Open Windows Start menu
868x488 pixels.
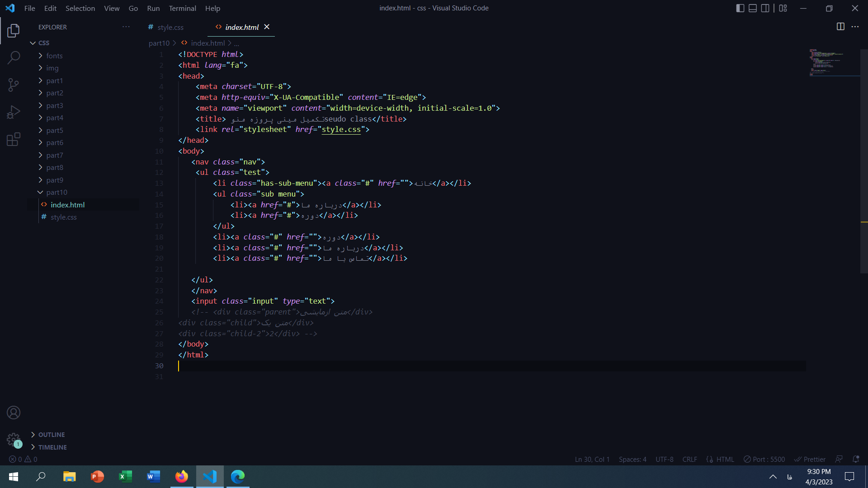[x=14, y=476]
